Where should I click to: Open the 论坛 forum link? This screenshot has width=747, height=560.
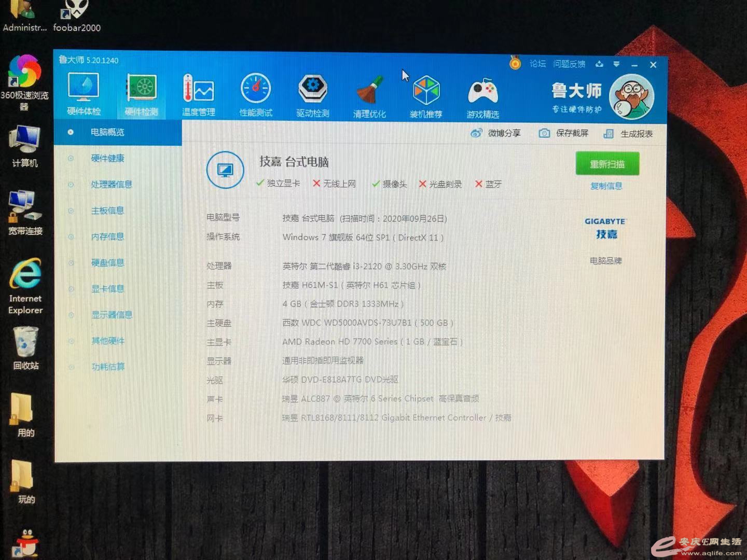pos(537,63)
